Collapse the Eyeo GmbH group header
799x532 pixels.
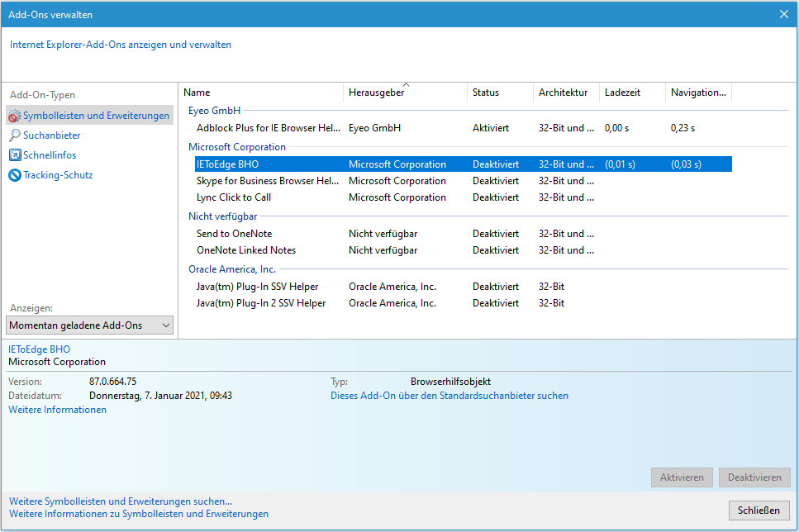coord(214,110)
